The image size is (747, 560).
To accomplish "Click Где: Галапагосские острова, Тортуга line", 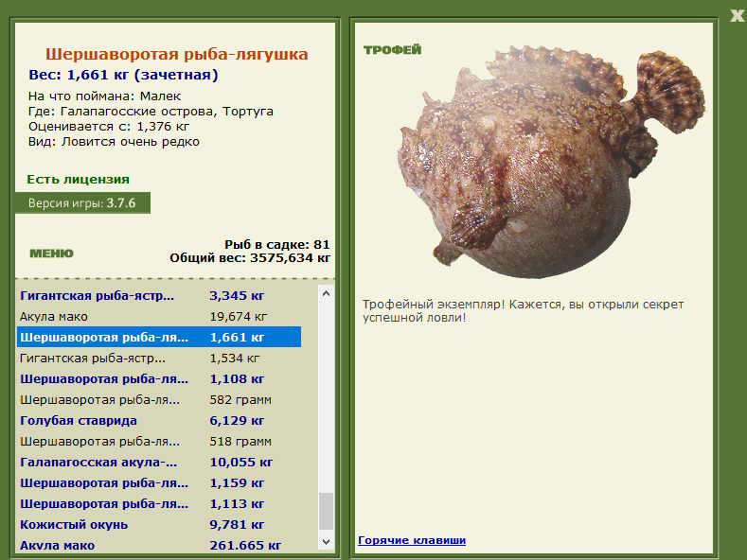I will coord(151,112).
